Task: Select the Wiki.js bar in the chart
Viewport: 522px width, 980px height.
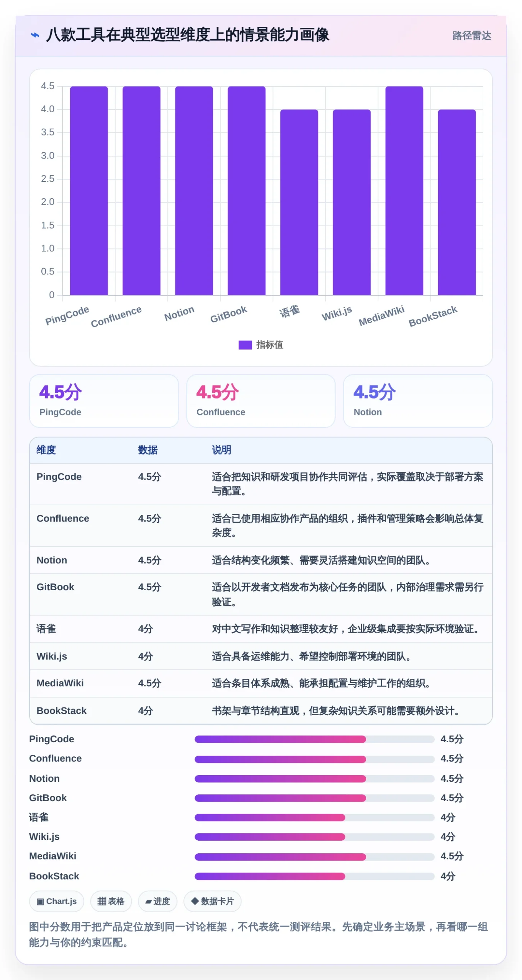Action: click(x=352, y=202)
